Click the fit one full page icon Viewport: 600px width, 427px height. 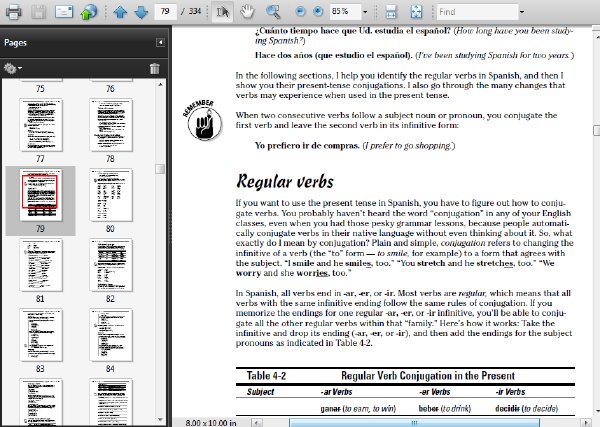point(416,12)
